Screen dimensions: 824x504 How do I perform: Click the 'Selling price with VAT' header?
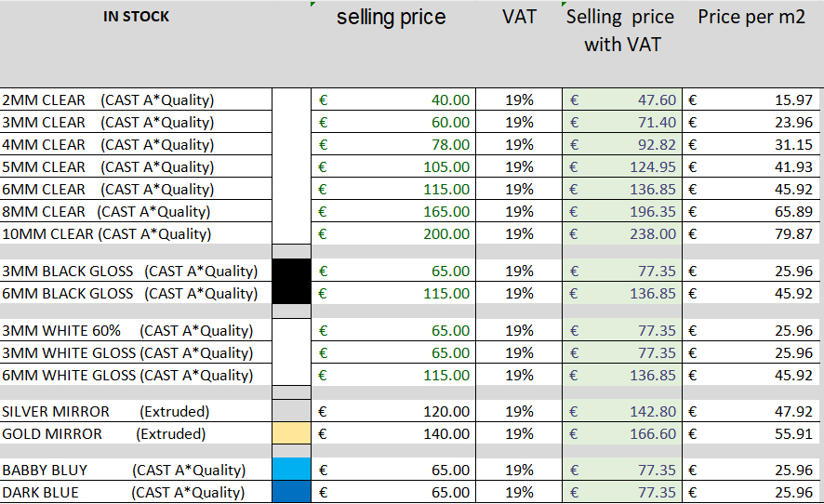coord(621,31)
